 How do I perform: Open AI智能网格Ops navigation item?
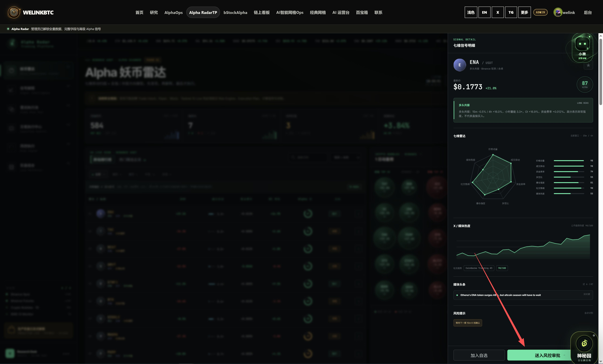tap(290, 12)
